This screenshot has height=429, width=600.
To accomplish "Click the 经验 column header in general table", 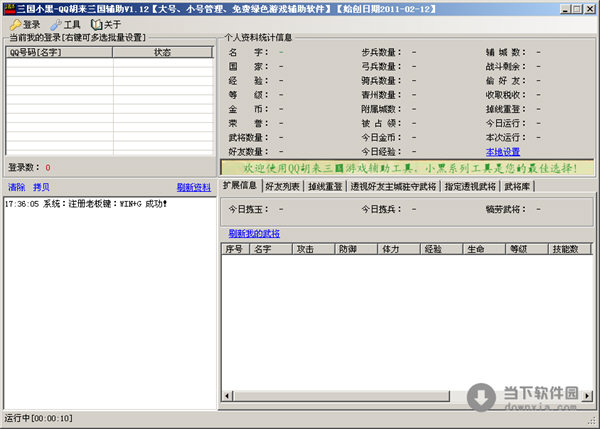I will pos(434,249).
